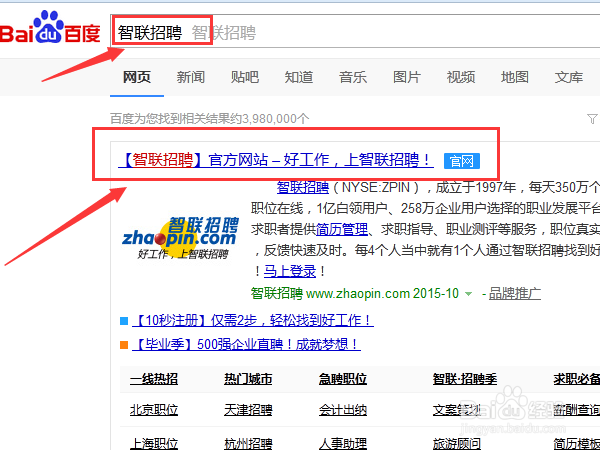This screenshot has height=450, width=600.
Task: Click the zhaopin.com logo thumbnail
Action: (180, 238)
